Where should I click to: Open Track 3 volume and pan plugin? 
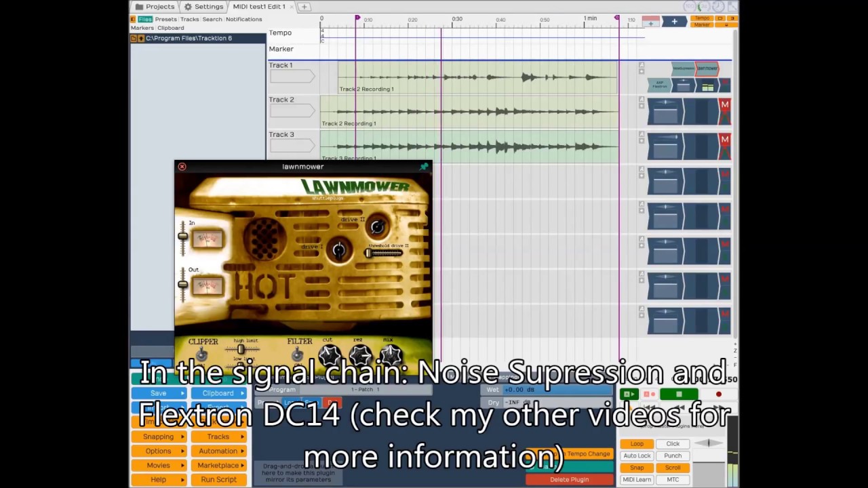(665, 147)
